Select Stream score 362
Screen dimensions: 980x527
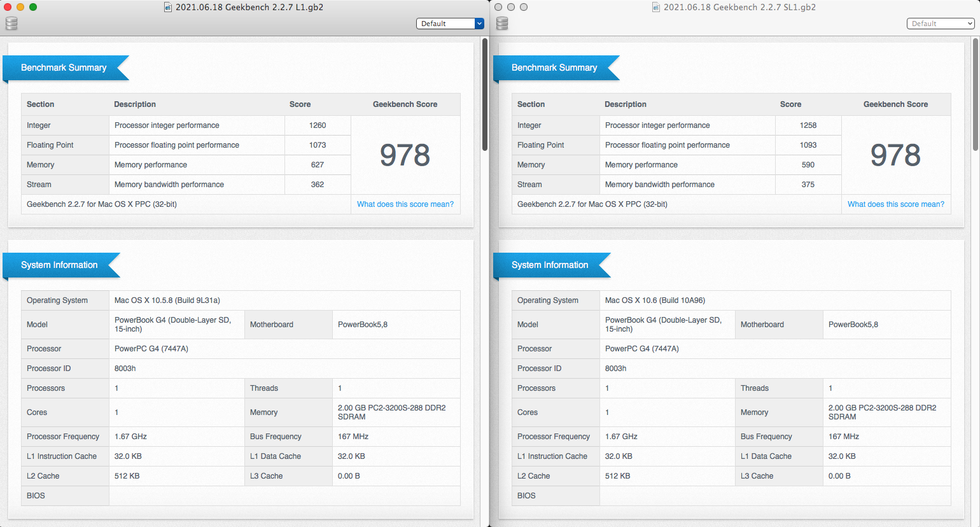(318, 185)
